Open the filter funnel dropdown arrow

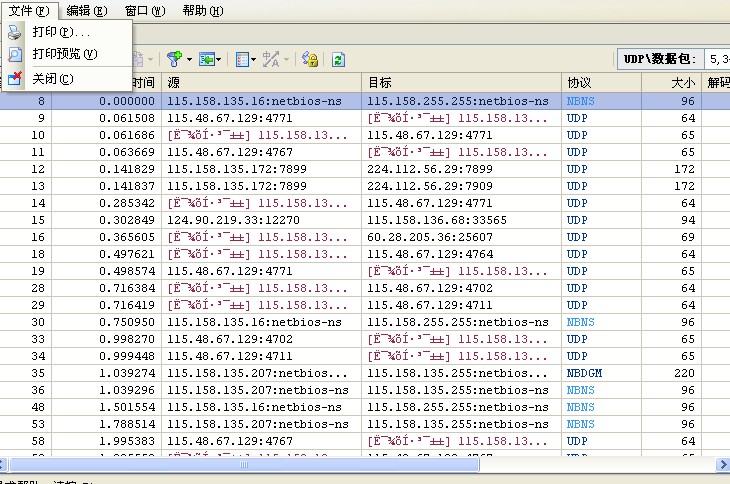coord(189,60)
